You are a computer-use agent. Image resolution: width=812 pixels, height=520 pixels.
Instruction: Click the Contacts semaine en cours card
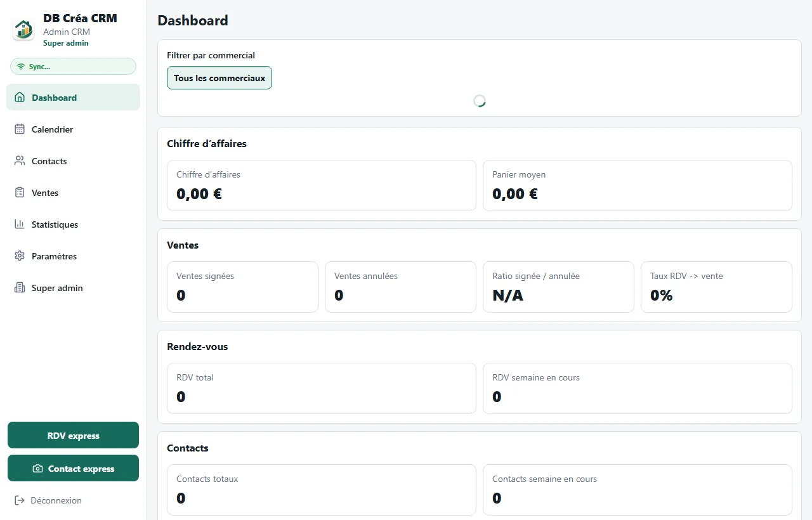(638, 490)
